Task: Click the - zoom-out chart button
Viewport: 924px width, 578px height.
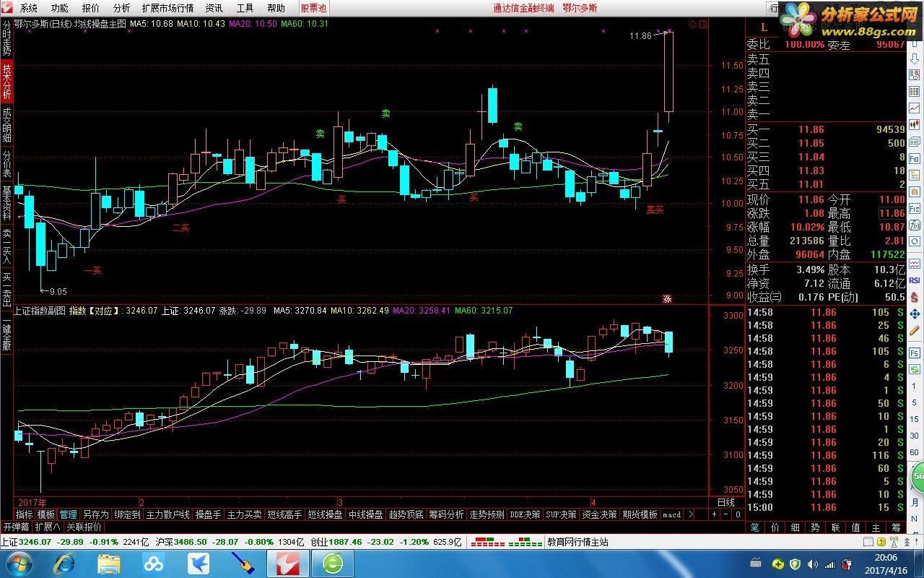Action: [726, 514]
